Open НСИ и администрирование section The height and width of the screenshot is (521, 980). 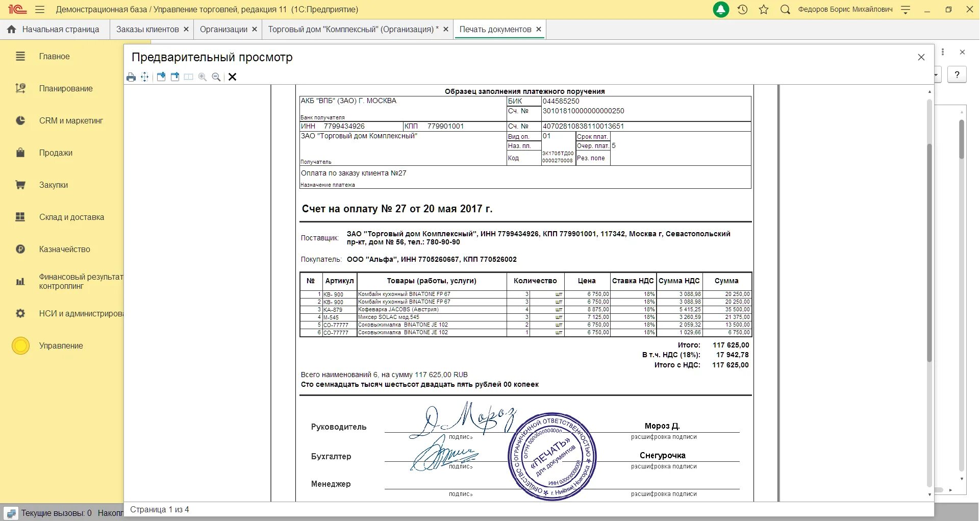(81, 314)
